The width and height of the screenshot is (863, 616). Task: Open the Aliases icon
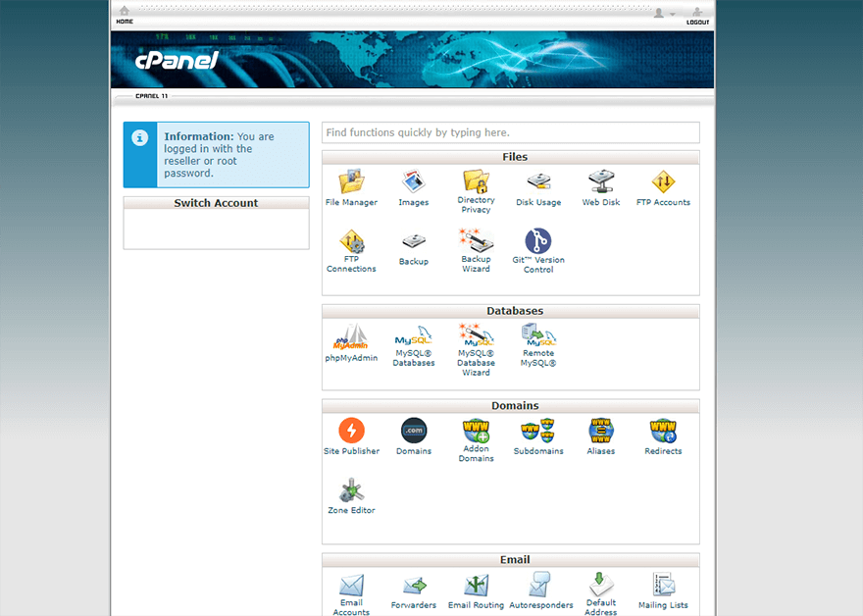601,431
